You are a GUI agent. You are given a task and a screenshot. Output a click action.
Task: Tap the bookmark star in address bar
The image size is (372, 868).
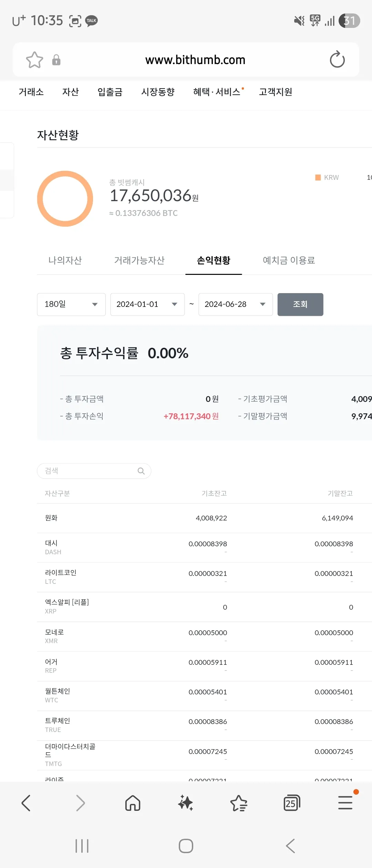(34, 60)
